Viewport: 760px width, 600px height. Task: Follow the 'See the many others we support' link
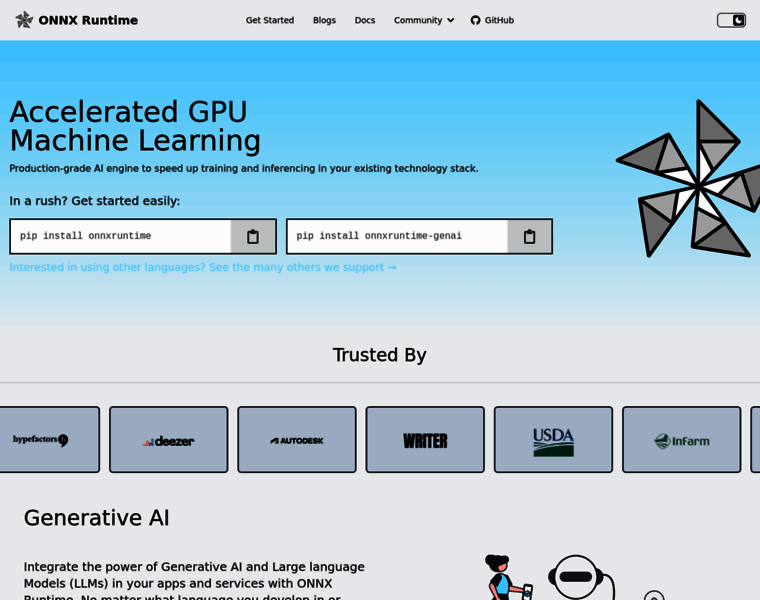(203, 267)
